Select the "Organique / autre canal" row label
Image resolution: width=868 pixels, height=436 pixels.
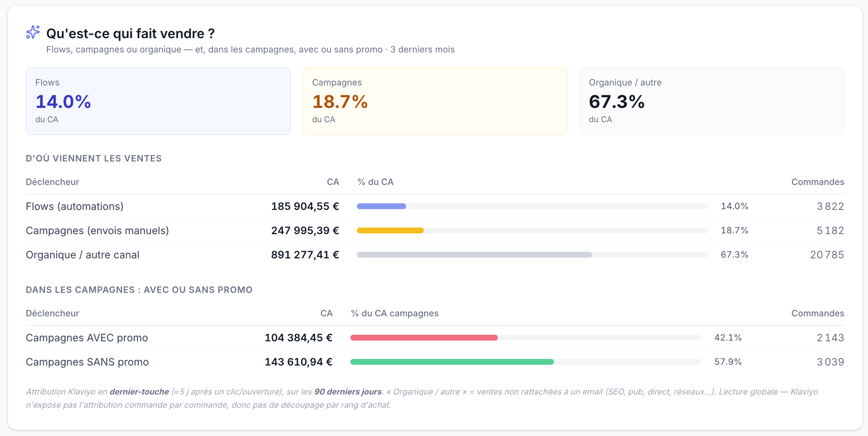(x=83, y=255)
